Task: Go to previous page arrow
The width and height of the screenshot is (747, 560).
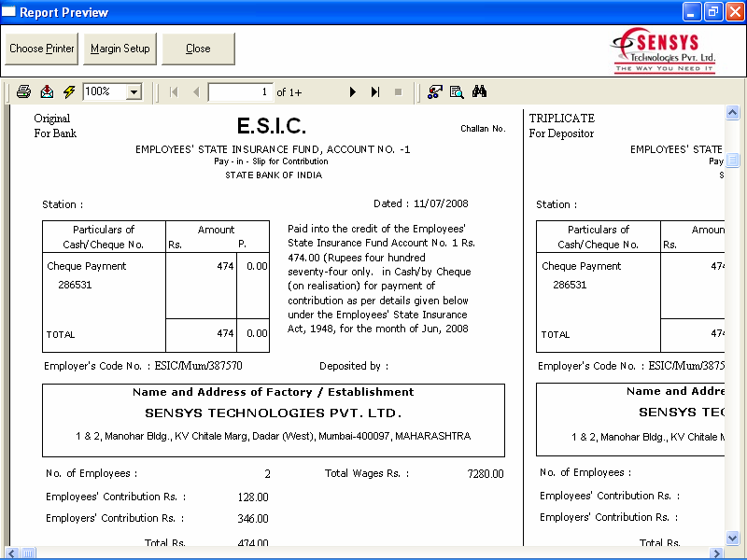Action: pyautogui.click(x=196, y=91)
